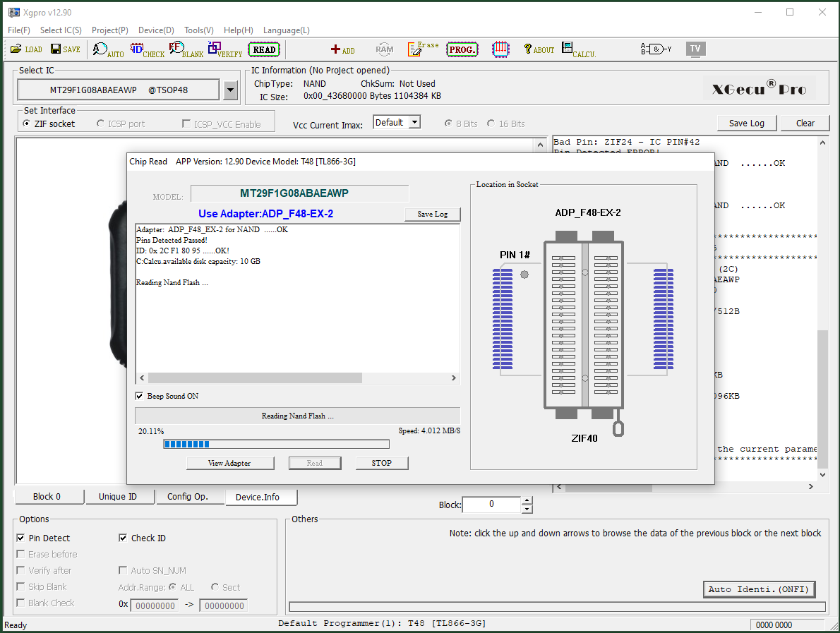Click the chip test IC icon
Viewport: 840px width, 633px height.
pyautogui.click(x=500, y=50)
